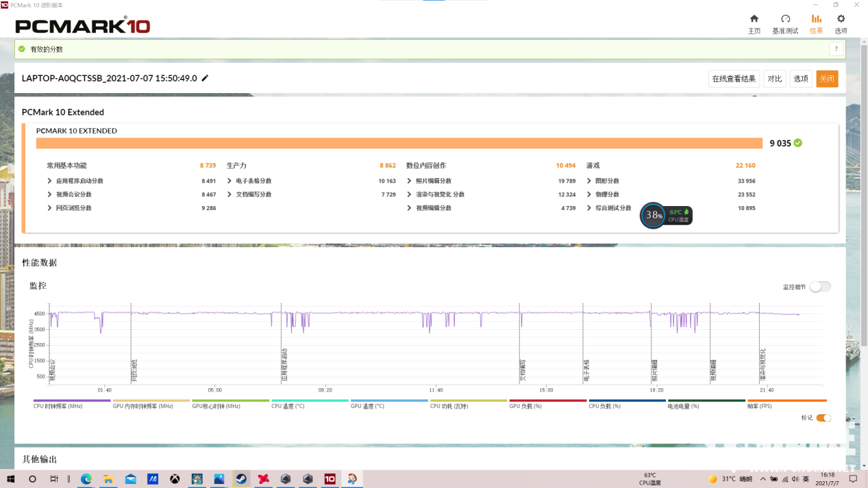Launch Microsoft Edge from taskbar

(86, 479)
